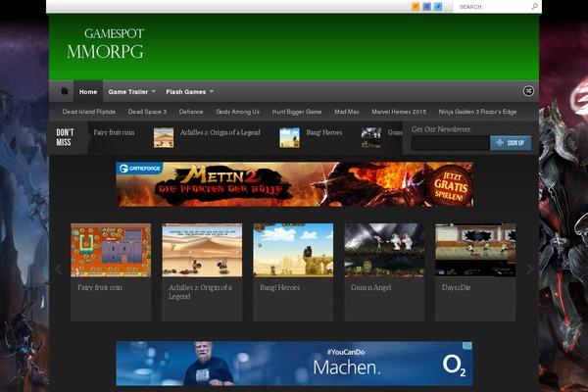Open Dead Island Riptide menu link
Image resolution: width=588 pixels, height=392 pixels.
pos(89,112)
